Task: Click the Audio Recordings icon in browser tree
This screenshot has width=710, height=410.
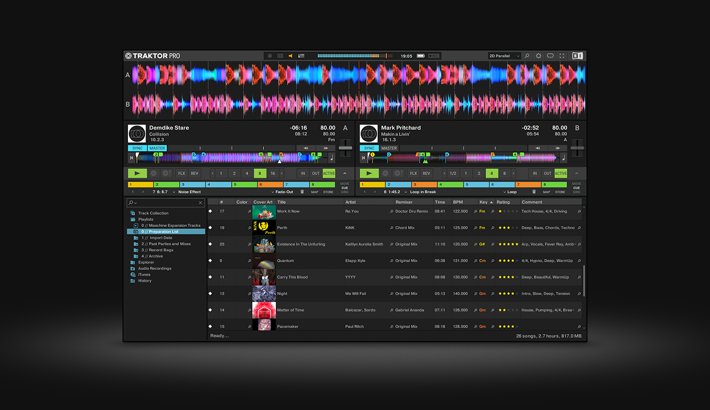Action: click(133, 268)
